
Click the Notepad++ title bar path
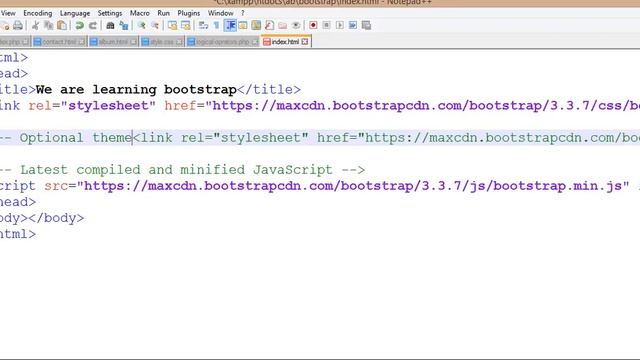coord(322,3)
